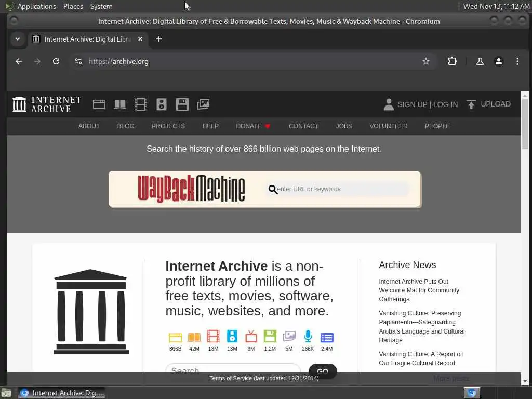The height and width of the screenshot is (399, 532).
Task: View site information icon in address bar
Action: coord(78,61)
